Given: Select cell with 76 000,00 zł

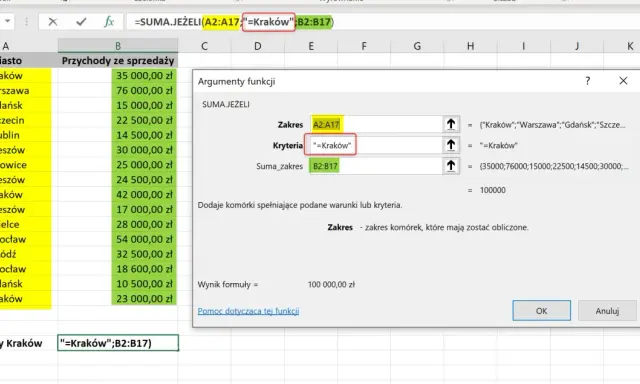Looking at the screenshot, I should pyautogui.click(x=118, y=90).
